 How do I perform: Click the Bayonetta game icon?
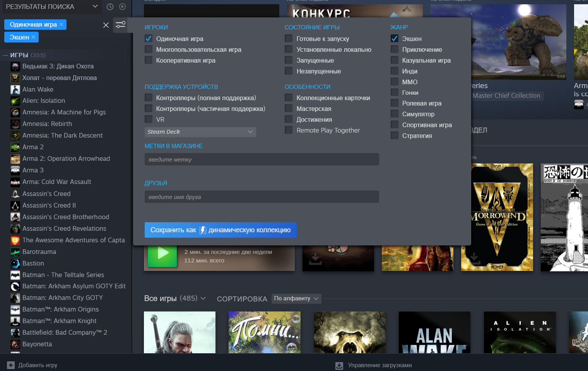[x=15, y=344]
